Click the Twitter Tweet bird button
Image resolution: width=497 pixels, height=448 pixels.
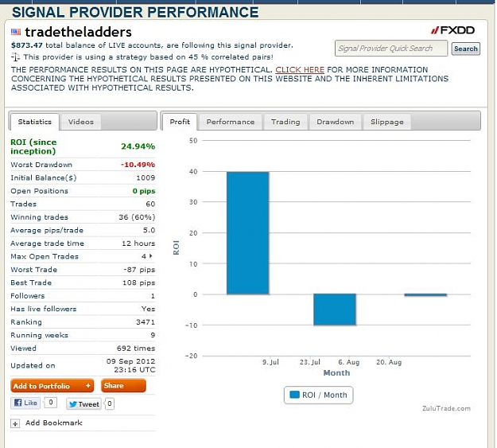click(84, 404)
